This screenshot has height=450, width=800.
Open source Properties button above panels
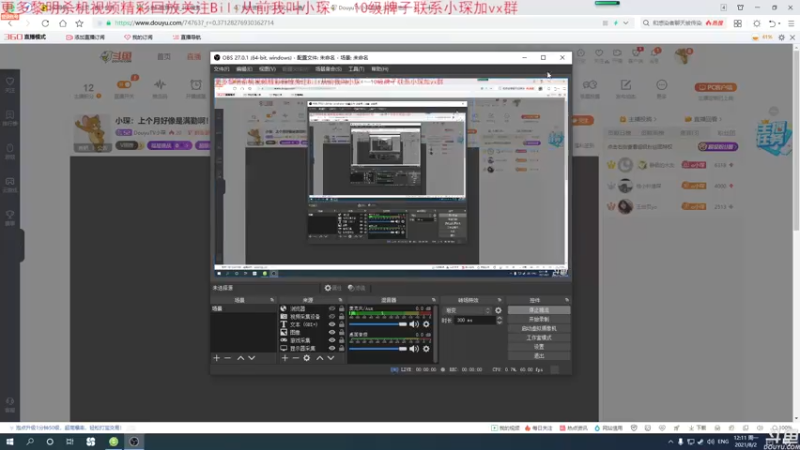coord(333,288)
